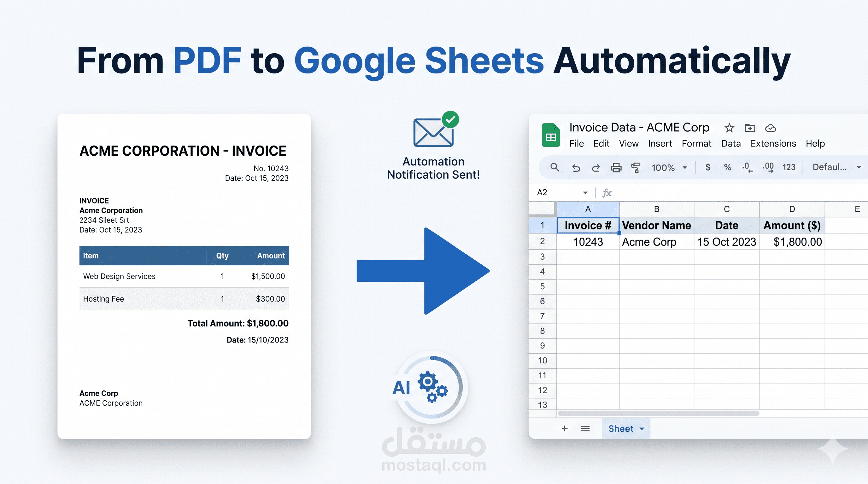Click invoice number 'No. 10243'
Screen dimensions: 868x484
coord(271,168)
